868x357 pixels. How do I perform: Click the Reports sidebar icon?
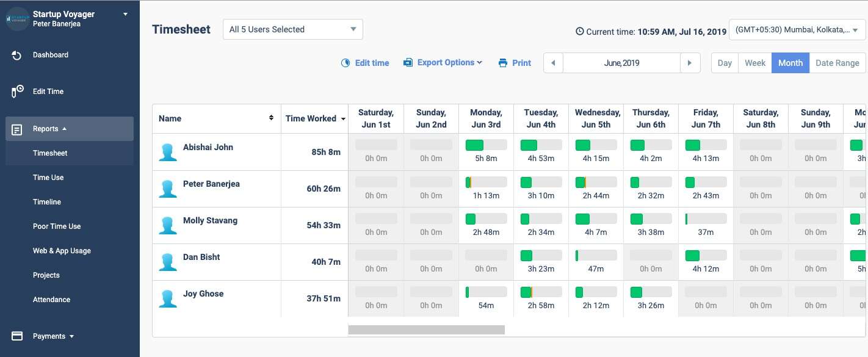tap(16, 128)
